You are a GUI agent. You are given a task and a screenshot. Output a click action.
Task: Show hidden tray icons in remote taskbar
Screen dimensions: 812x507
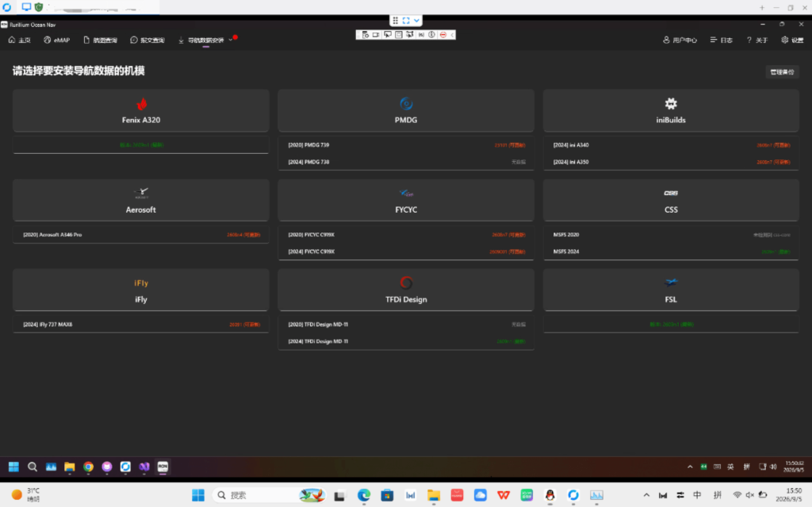coord(690,467)
